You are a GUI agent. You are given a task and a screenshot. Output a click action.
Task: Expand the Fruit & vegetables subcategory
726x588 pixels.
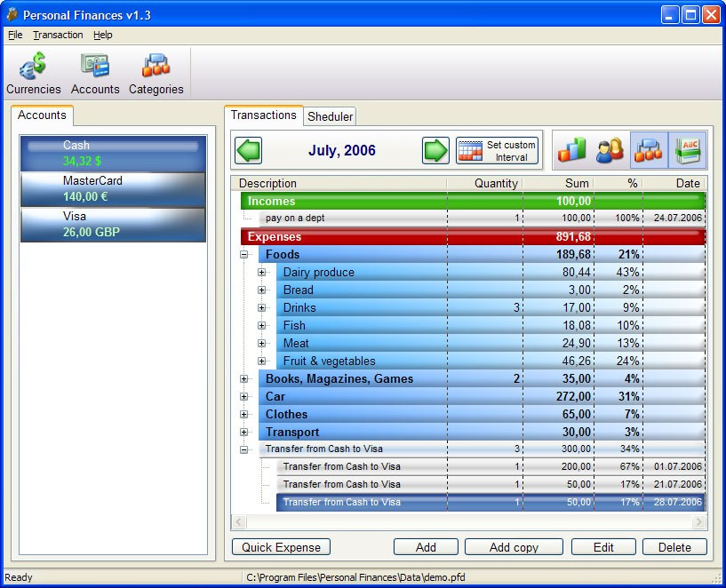tap(261, 361)
